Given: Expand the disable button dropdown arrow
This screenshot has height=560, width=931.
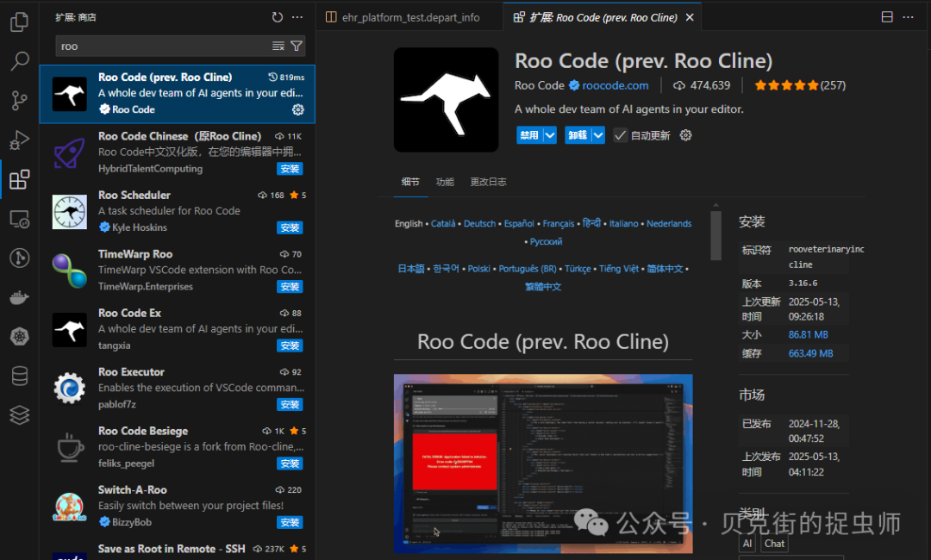Looking at the screenshot, I should coord(550,135).
